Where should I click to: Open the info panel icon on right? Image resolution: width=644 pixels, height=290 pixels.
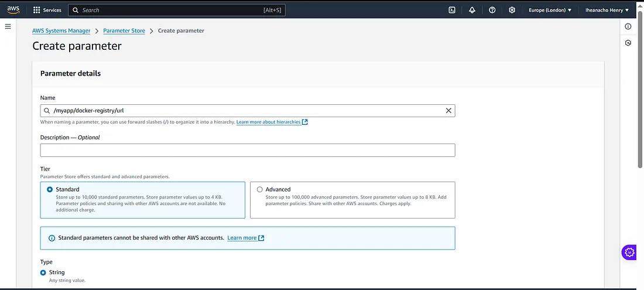pos(628,26)
